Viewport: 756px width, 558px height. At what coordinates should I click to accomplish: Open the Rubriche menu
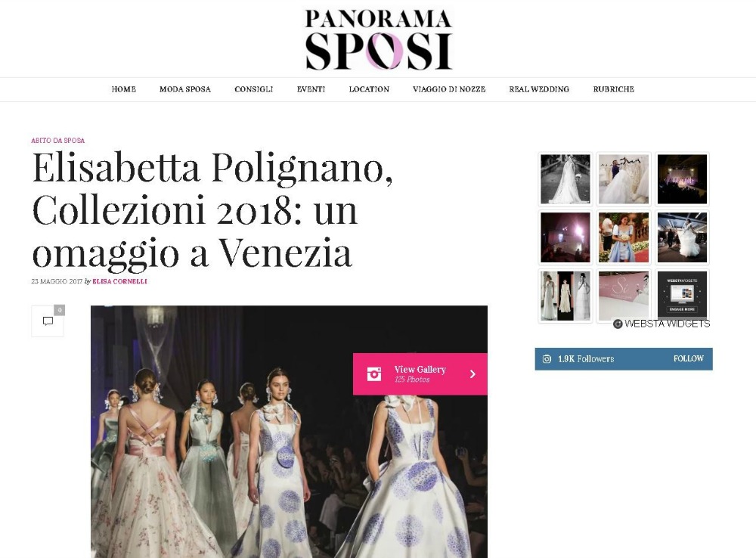coord(613,89)
